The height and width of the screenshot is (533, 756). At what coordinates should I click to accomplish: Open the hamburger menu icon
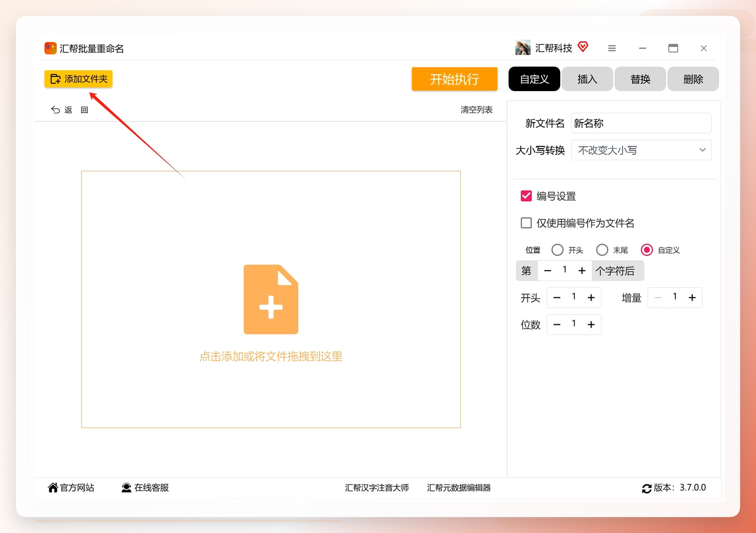(612, 49)
